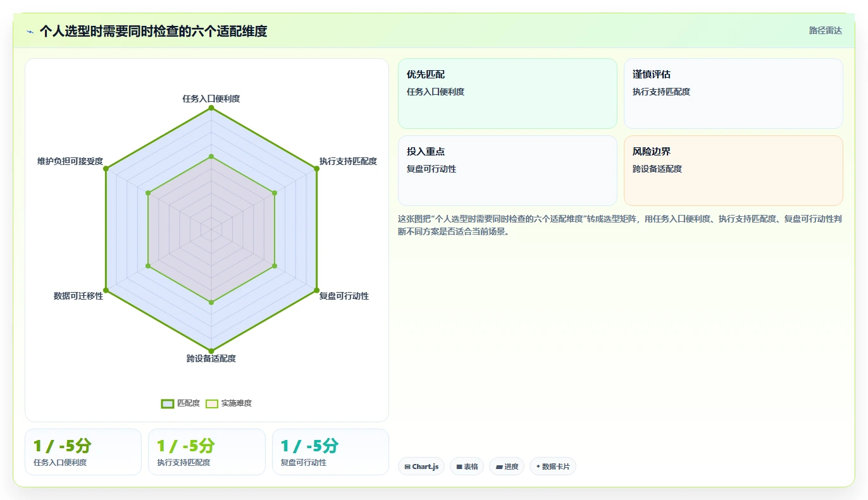Viewport: 868px width, 500px height.
Task: Click radar axis label 跨设备适配度
Action: (211, 358)
